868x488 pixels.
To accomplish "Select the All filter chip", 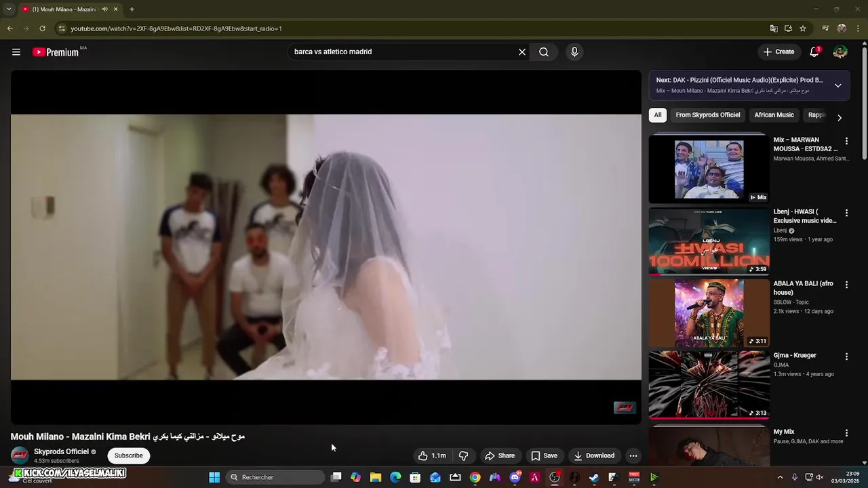I will coord(658,115).
